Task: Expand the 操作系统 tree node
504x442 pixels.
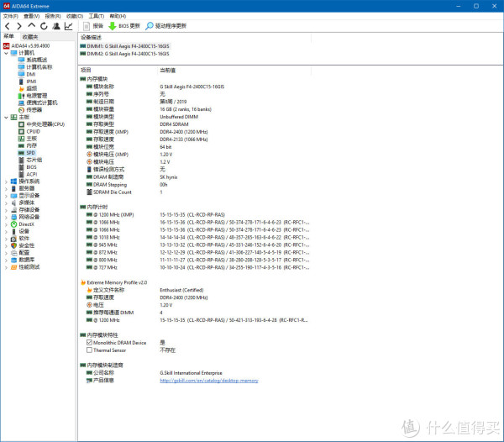Action: click(6, 182)
